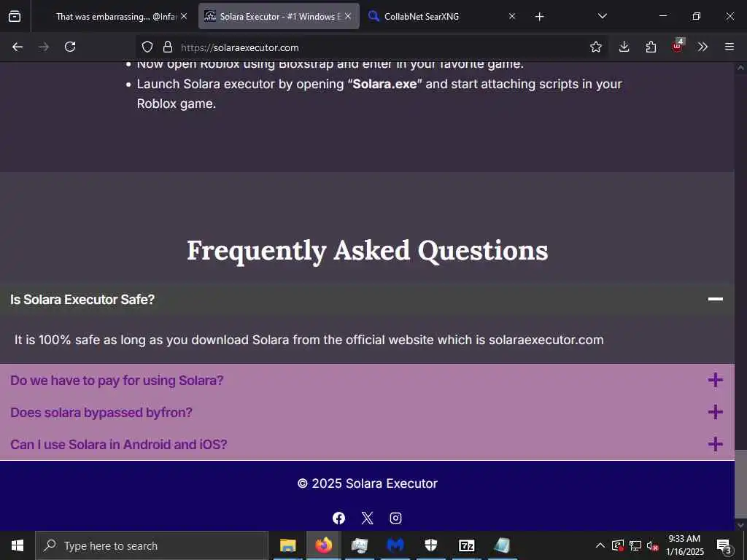View site security padlock information
Image resolution: width=747 pixels, height=560 pixels.
click(167, 47)
